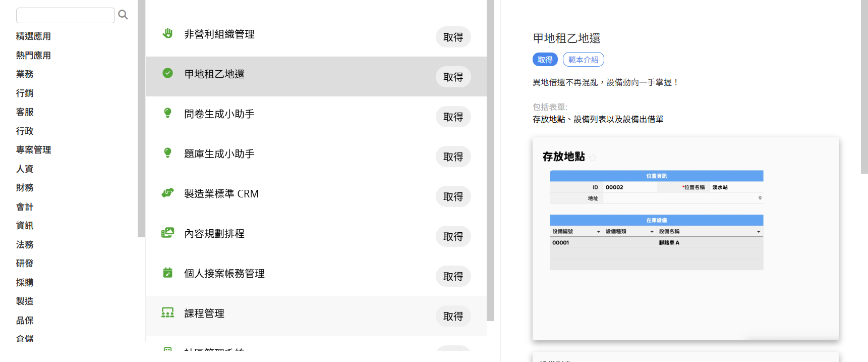Focus the search input field

point(66,15)
